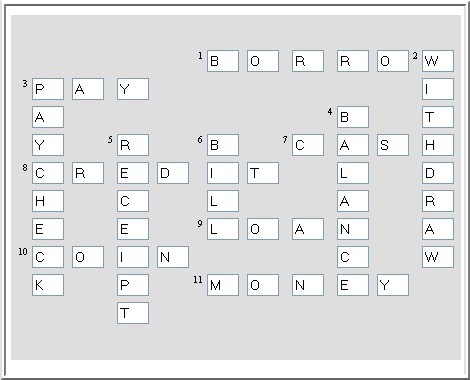Select the D cell in CREDIT

click(x=173, y=173)
